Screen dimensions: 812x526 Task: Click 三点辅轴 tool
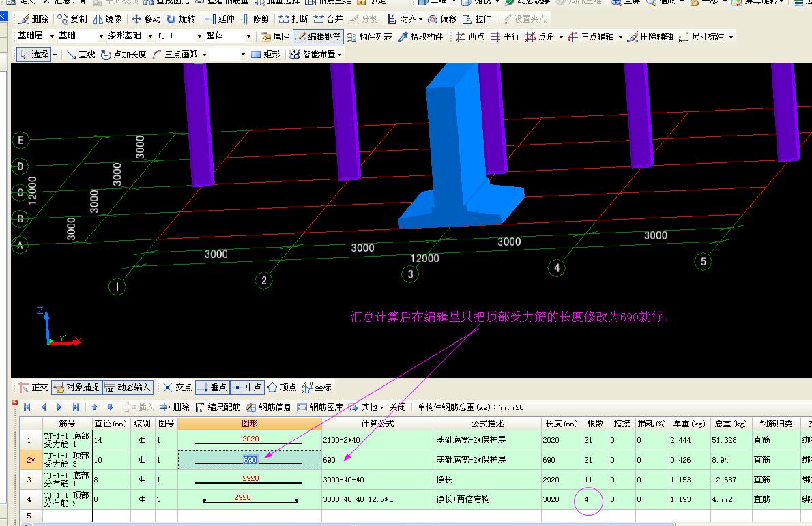[x=592, y=37]
